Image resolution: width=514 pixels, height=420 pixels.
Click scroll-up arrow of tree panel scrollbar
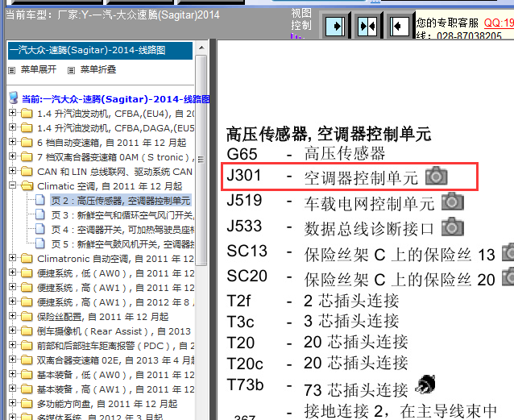(201, 48)
